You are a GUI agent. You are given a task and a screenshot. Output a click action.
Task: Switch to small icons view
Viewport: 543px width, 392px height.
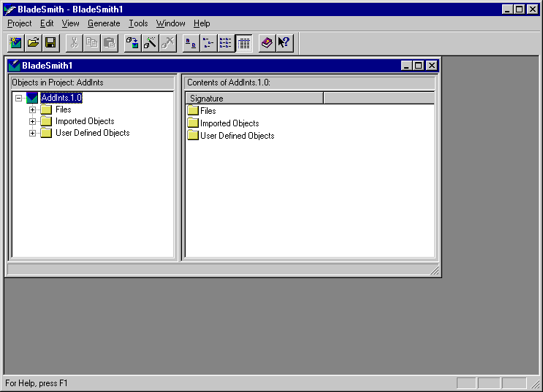click(x=208, y=43)
